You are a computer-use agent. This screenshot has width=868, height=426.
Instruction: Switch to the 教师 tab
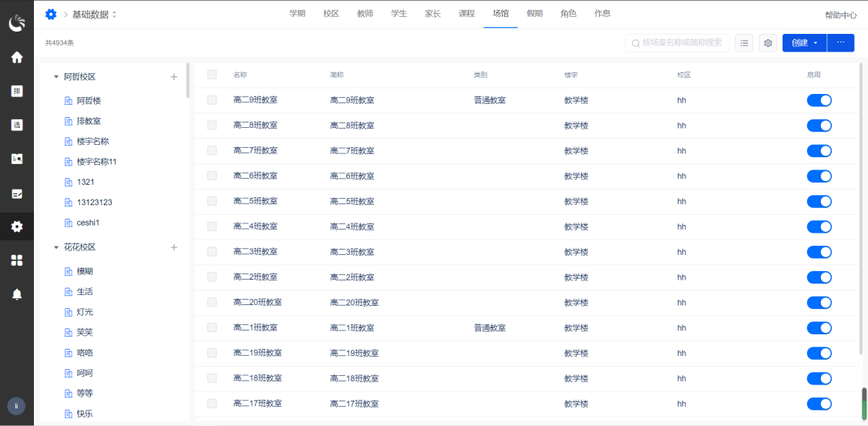click(x=365, y=14)
